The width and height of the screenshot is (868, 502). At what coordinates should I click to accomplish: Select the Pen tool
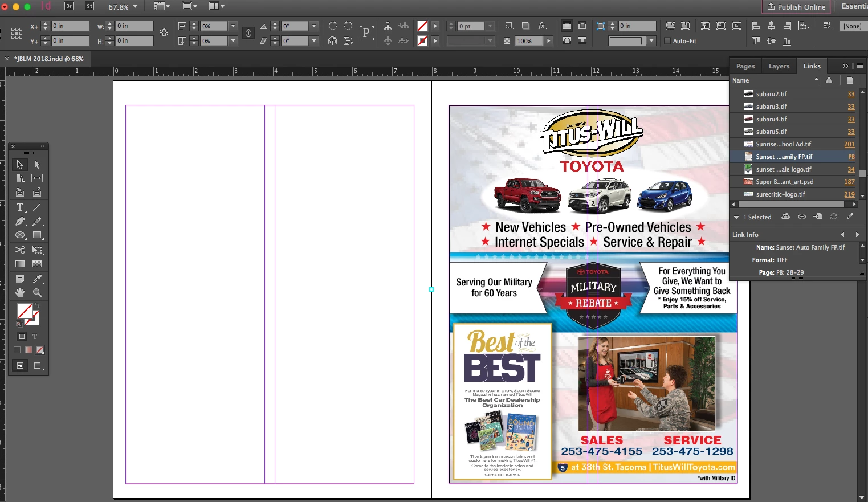20,221
